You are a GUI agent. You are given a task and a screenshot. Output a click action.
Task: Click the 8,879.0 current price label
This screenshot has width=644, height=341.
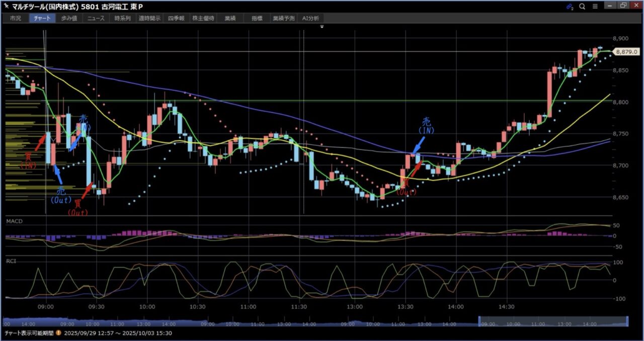(x=627, y=51)
